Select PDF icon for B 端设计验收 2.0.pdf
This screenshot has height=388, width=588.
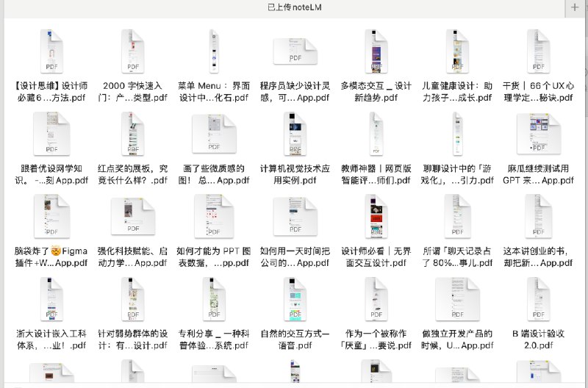point(539,299)
